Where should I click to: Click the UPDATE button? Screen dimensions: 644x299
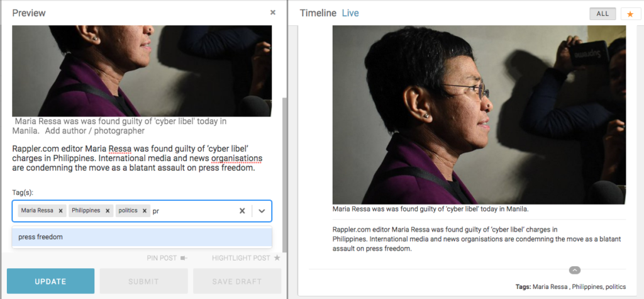(50, 281)
